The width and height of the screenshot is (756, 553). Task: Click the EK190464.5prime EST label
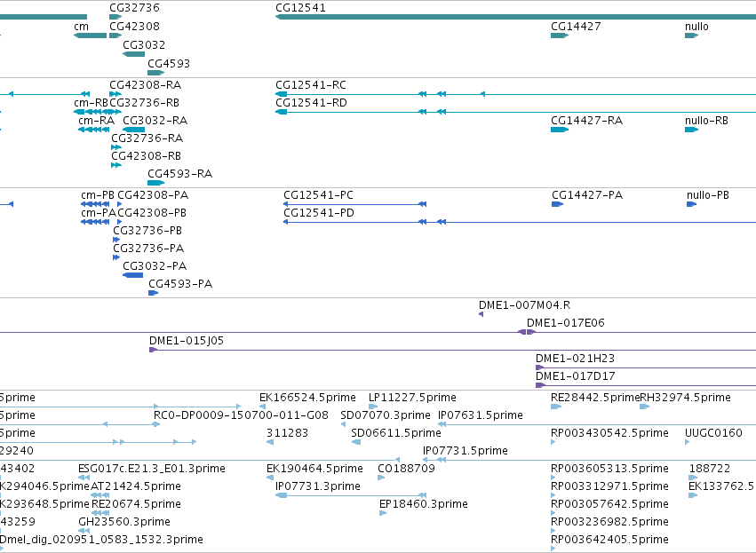[x=314, y=470]
